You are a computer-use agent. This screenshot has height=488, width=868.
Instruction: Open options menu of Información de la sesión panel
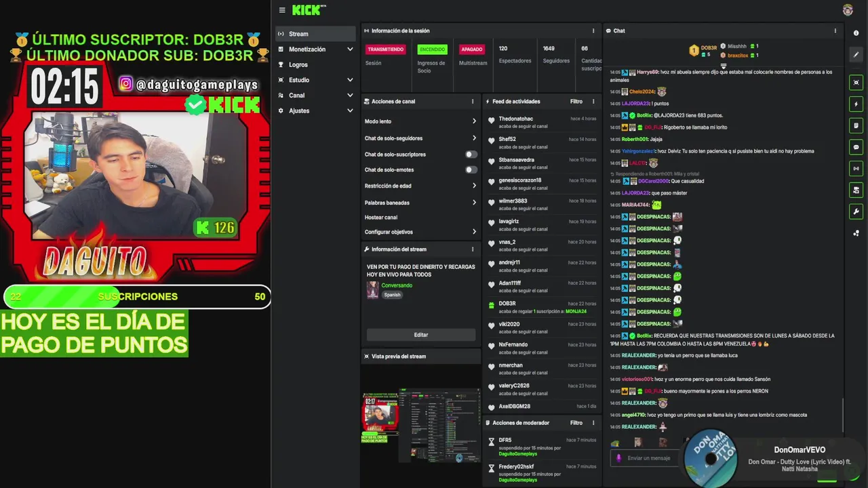click(593, 30)
